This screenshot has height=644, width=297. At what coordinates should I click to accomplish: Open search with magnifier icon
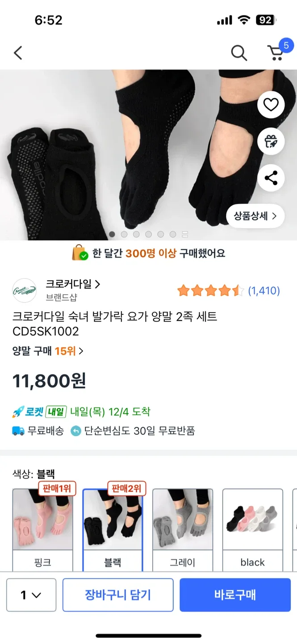click(239, 53)
